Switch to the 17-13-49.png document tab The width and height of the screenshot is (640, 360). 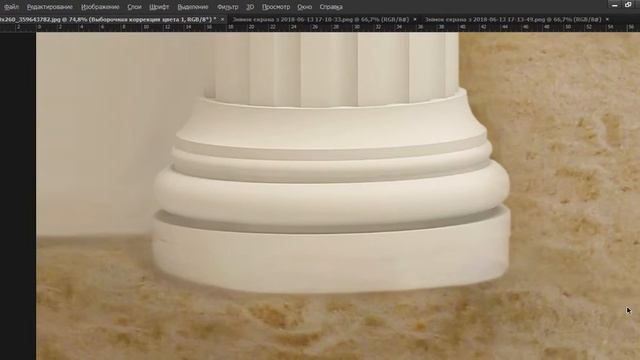click(513, 19)
